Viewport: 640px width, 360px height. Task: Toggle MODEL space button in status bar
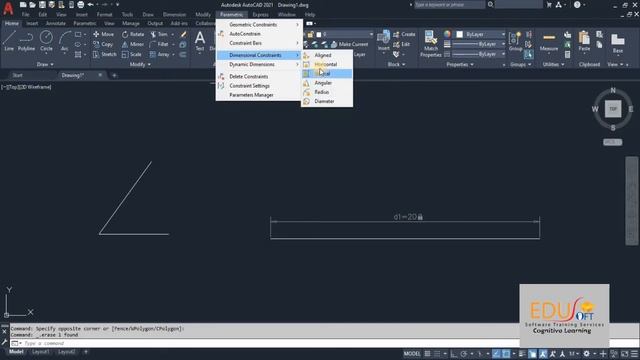pyautogui.click(x=412, y=354)
